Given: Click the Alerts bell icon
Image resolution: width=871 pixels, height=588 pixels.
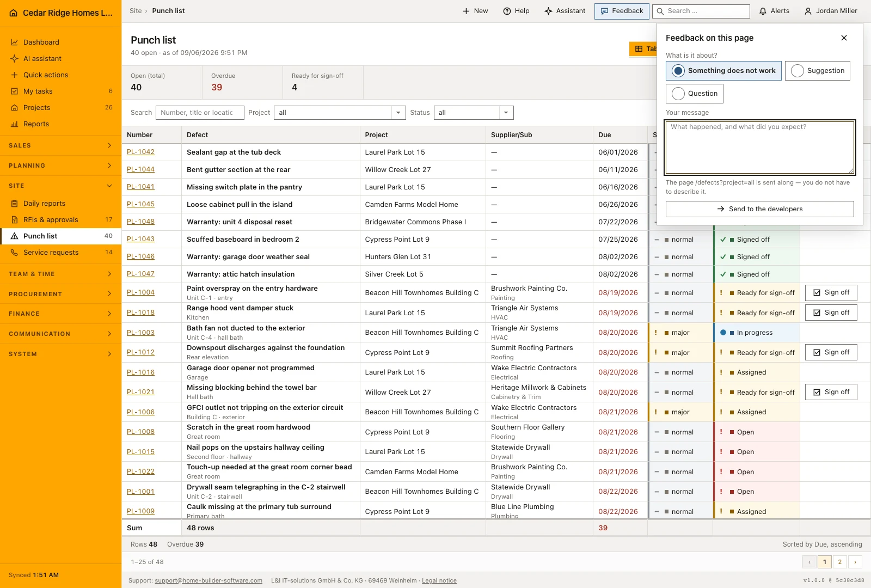Looking at the screenshot, I should [763, 11].
